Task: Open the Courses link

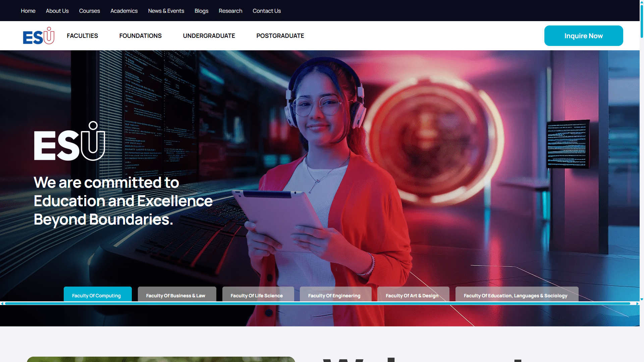Action: coord(90,11)
